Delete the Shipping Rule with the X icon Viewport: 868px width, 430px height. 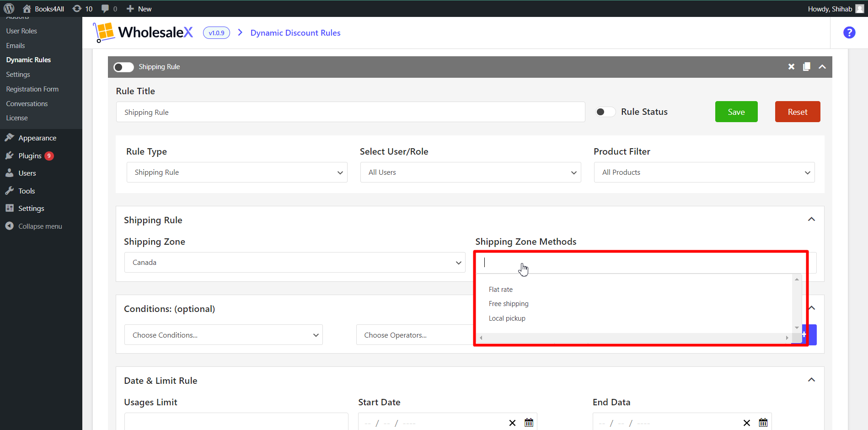791,67
